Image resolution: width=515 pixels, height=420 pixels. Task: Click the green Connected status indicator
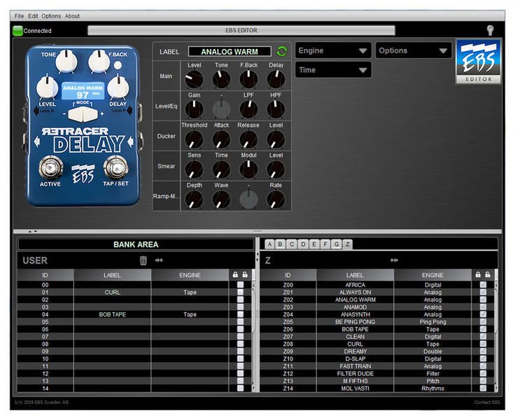17,31
